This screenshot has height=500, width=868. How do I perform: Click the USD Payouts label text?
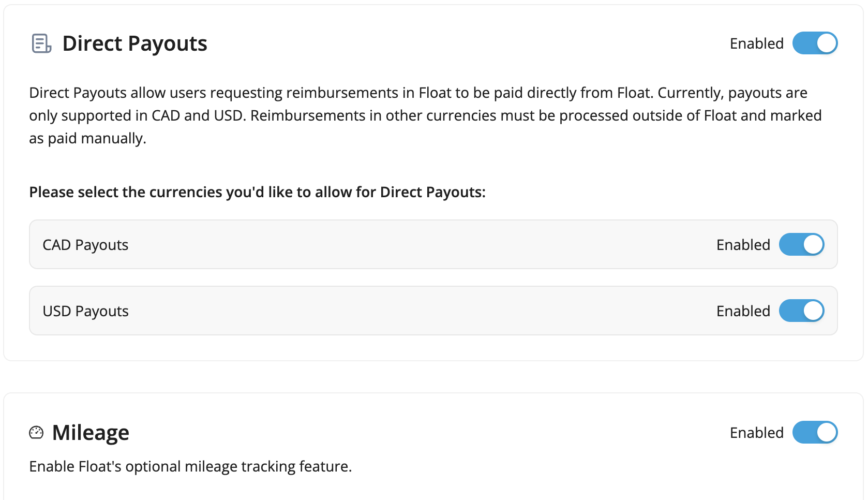[85, 311]
